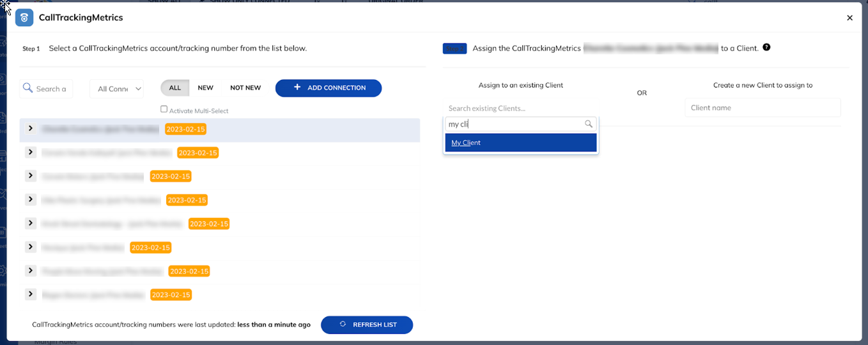Expand the second account row arrow
Image resolution: width=868 pixels, height=345 pixels.
click(x=30, y=152)
